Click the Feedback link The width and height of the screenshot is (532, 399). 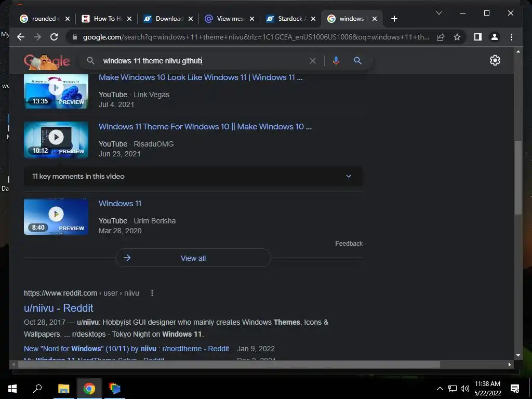point(349,244)
